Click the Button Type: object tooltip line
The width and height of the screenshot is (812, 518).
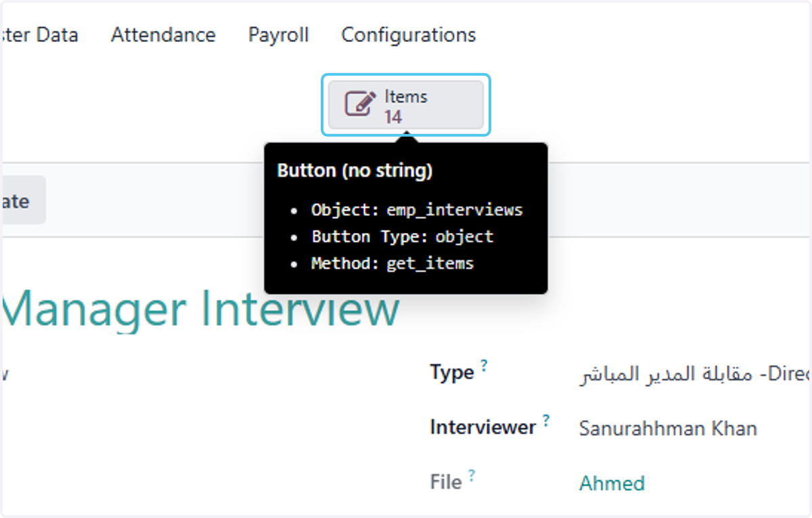(x=403, y=237)
